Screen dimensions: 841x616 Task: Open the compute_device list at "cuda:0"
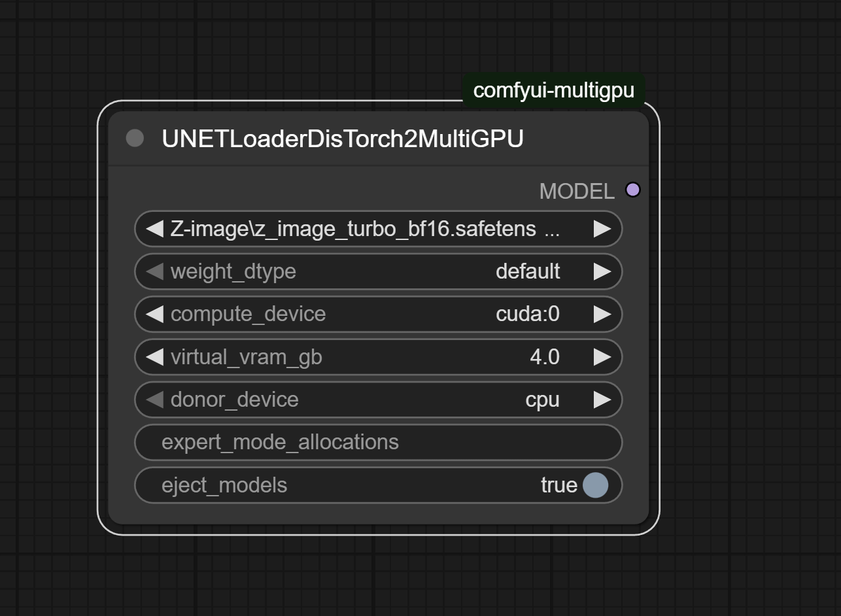coord(528,314)
